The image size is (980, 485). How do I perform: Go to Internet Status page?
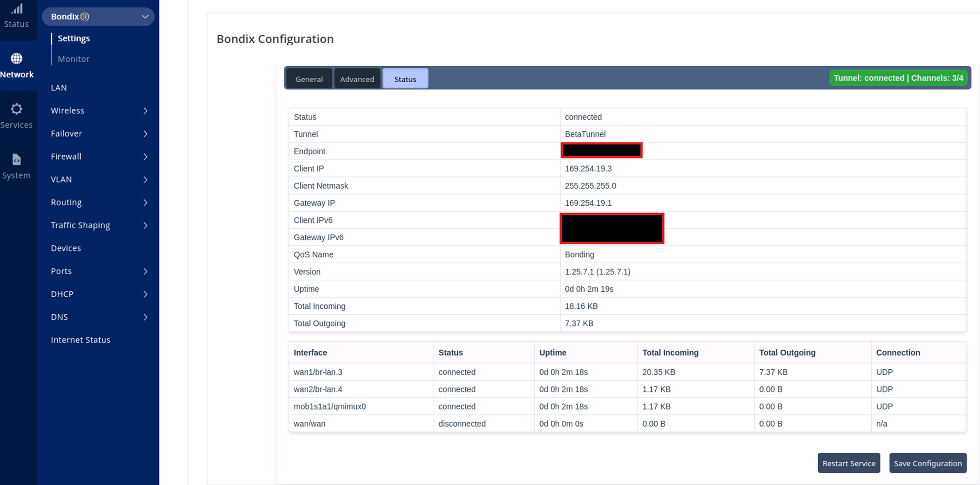81,340
